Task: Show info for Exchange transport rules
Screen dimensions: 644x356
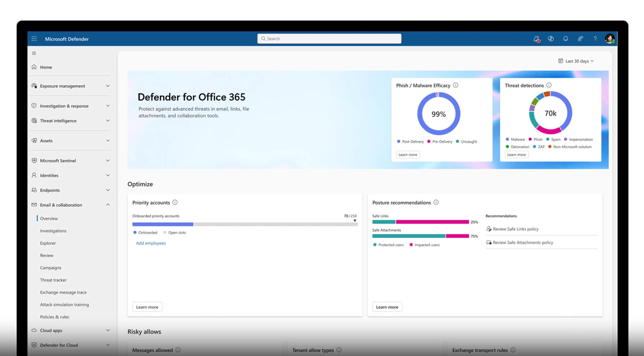Action: (513, 350)
